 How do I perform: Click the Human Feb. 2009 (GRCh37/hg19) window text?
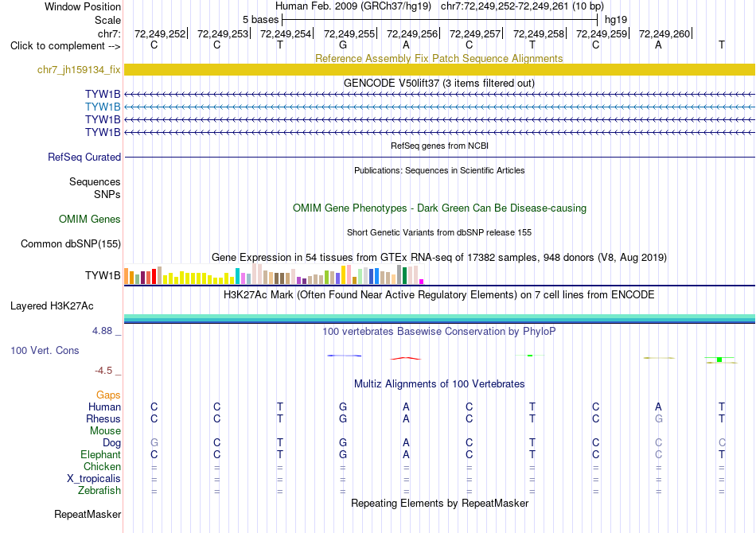click(x=353, y=6)
